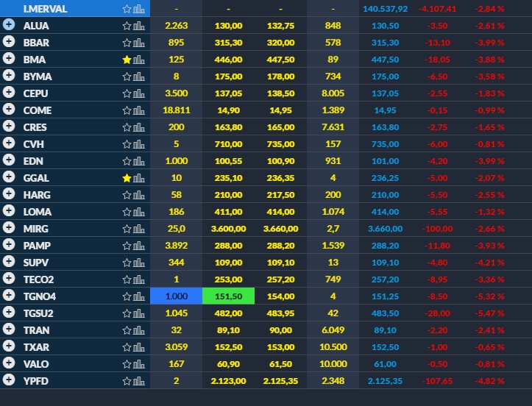
Task: Open the chart icon for COME
Action: click(x=139, y=110)
